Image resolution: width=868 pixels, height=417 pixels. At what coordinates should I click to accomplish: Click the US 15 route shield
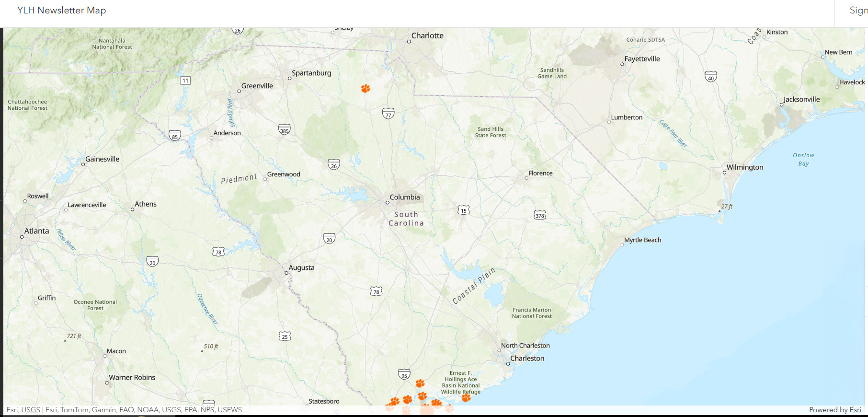[463, 210]
